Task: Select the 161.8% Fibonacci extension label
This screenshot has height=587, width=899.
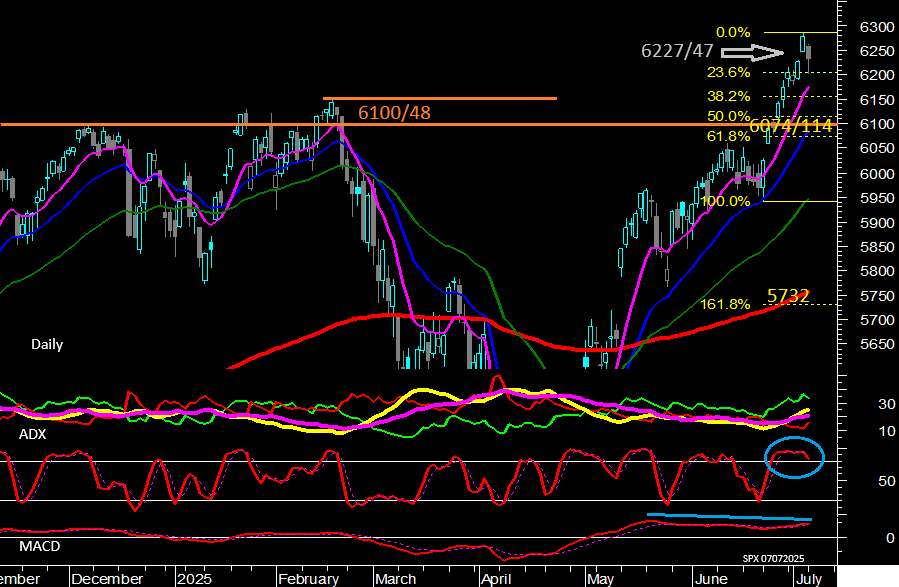Action: [x=725, y=304]
